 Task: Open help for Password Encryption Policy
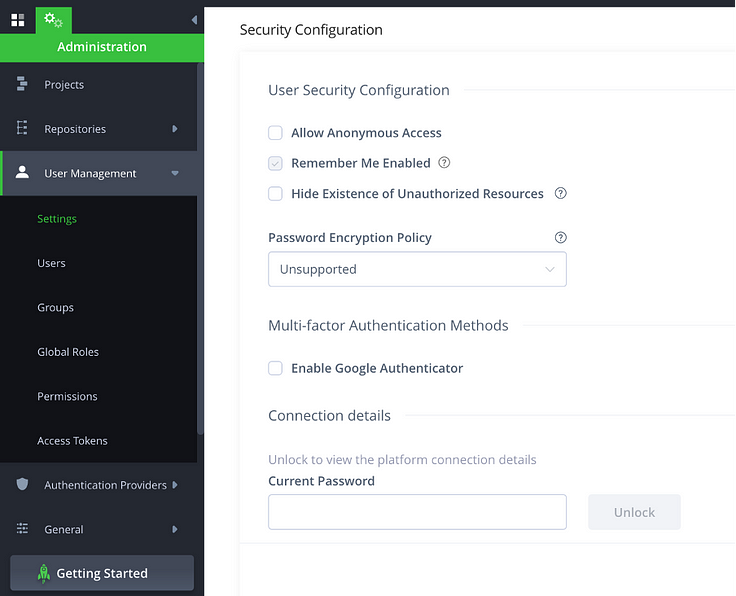(x=560, y=237)
